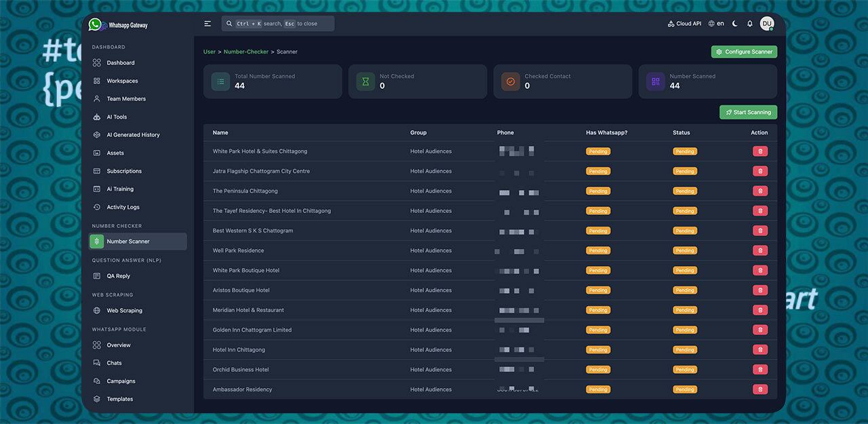Open the Cloud API selector

684,24
